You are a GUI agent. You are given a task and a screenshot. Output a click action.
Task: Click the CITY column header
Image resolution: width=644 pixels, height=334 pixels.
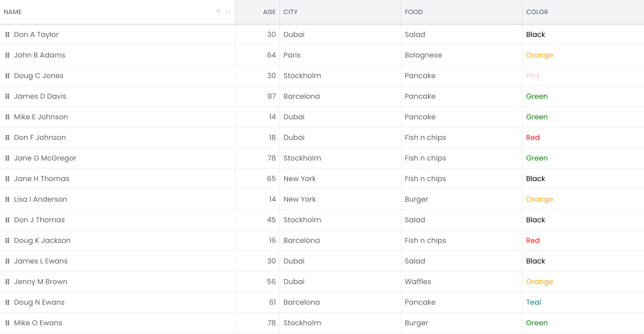coord(290,12)
